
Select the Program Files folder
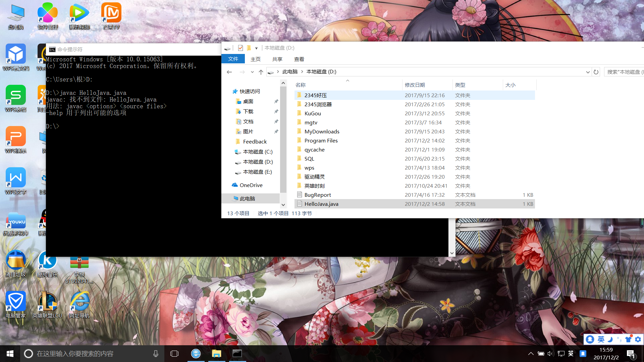click(415, 140)
